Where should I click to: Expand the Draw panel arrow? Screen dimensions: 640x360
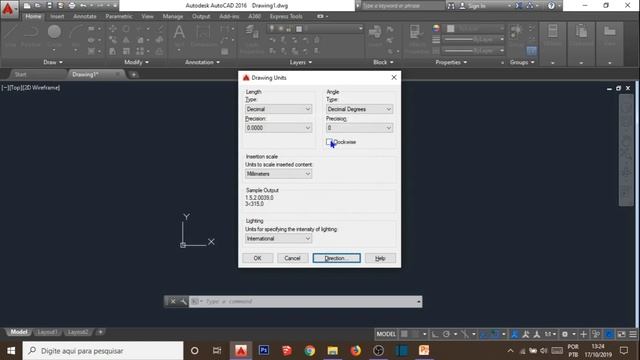coord(61,62)
